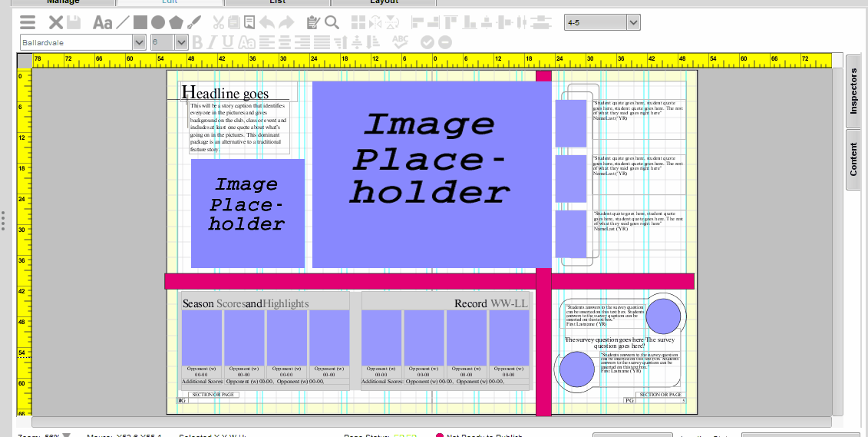Click the flip horizontal icon

376,23
